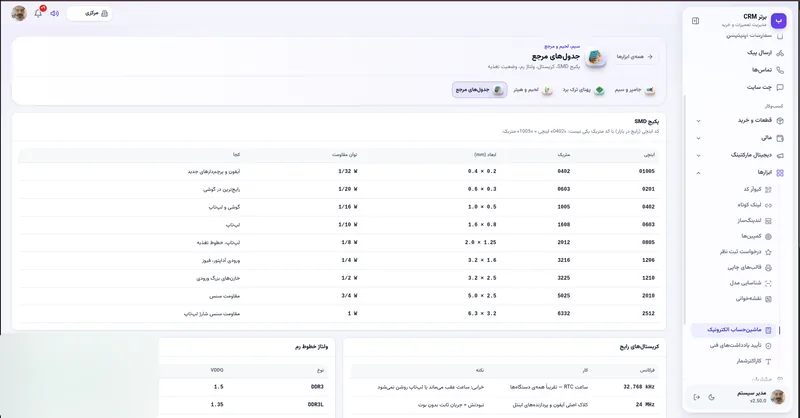Image resolution: width=800 pixels, height=418 pixels.
Task: Go back with the همه‌ی ابزارها button
Action: tap(635, 57)
